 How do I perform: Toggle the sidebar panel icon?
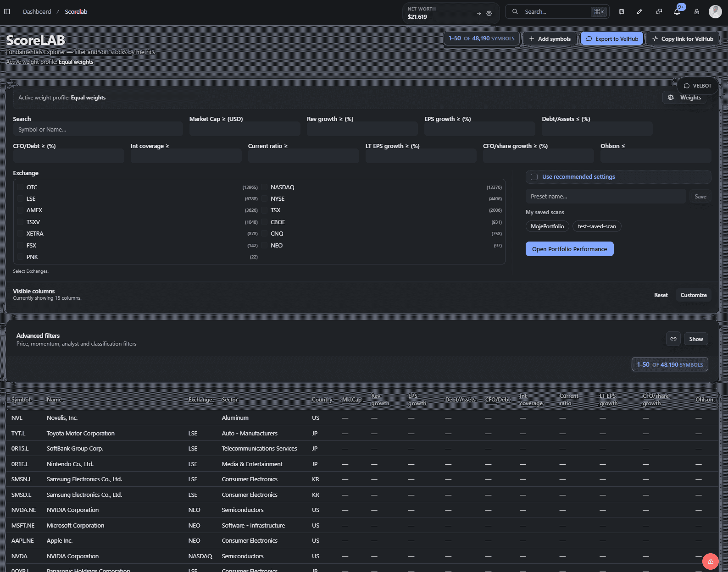coord(7,11)
